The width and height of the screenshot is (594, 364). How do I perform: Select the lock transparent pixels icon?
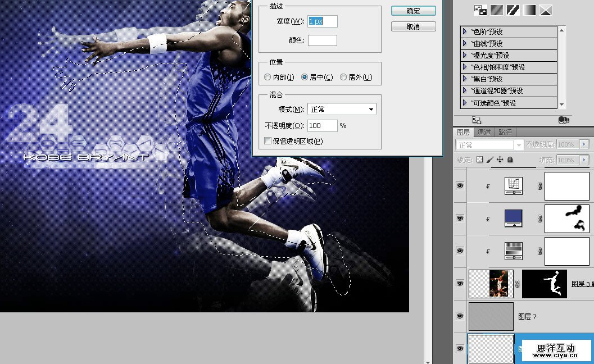pyautogui.click(x=479, y=160)
